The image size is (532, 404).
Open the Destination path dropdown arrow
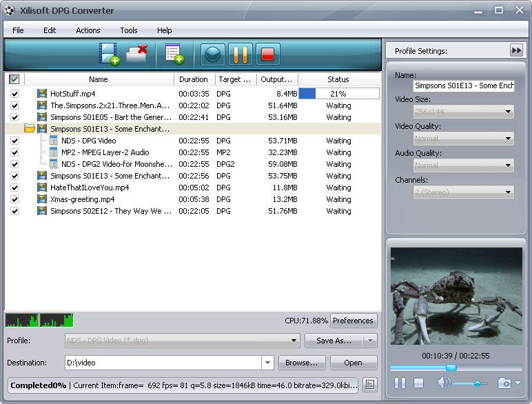pyautogui.click(x=267, y=363)
